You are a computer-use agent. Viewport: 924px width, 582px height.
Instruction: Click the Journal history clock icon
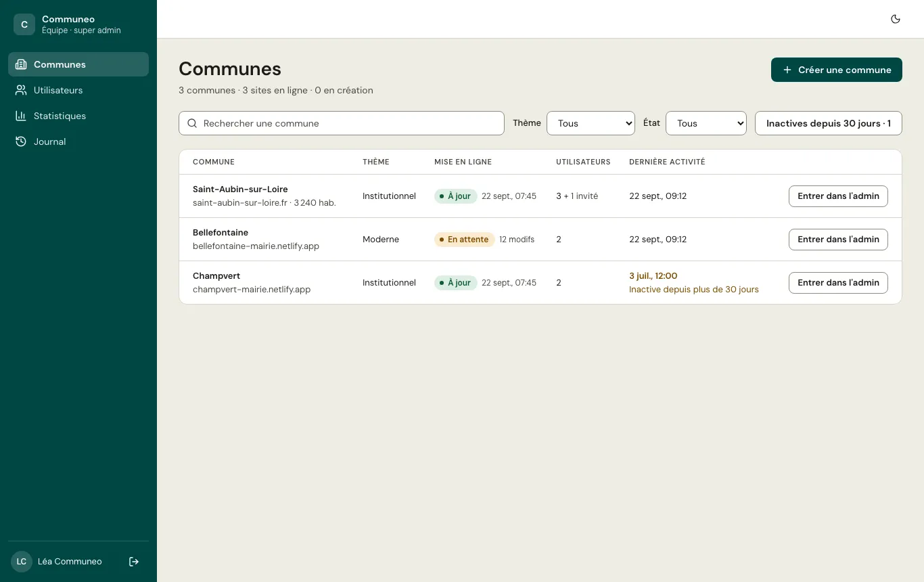[x=21, y=141]
